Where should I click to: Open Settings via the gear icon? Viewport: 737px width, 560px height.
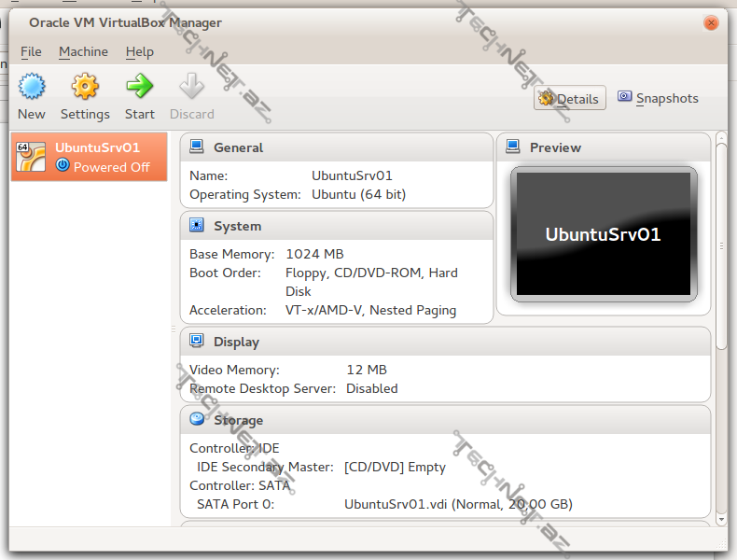[x=85, y=87]
